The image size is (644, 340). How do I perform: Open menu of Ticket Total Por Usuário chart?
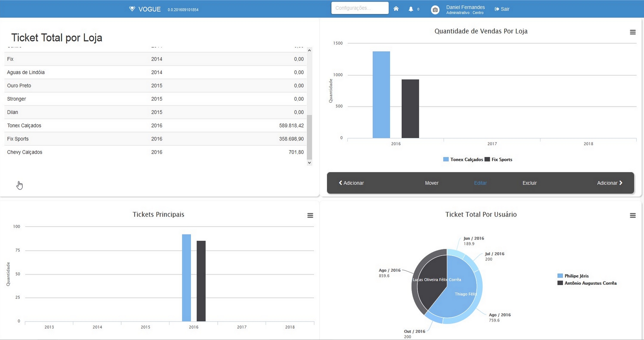633,215
